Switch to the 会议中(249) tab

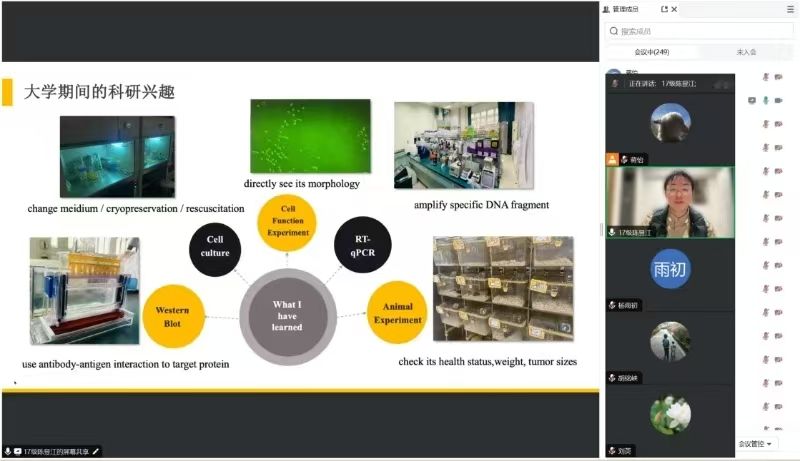[x=651, y=52]
